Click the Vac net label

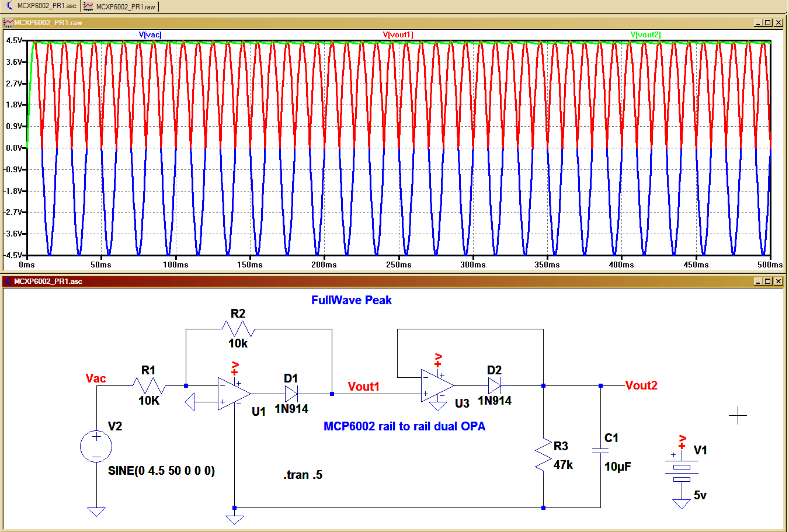pyautogui.click(x=96, y=378)
